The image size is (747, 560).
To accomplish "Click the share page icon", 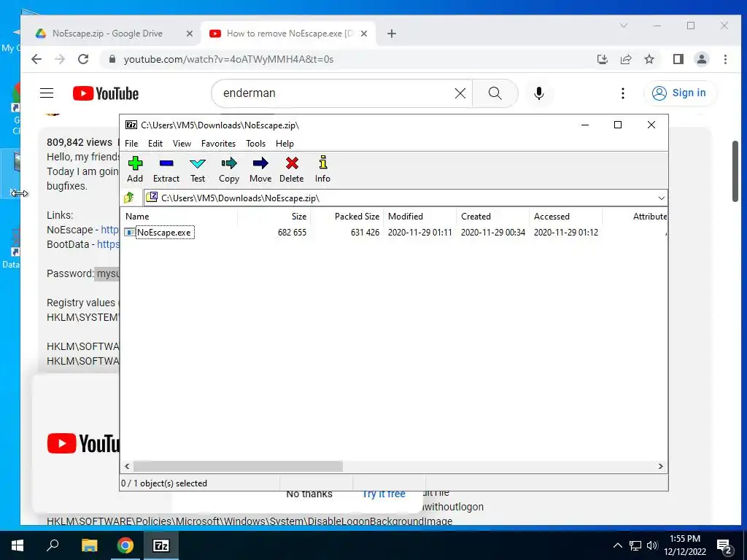I will tap(625, 59).
